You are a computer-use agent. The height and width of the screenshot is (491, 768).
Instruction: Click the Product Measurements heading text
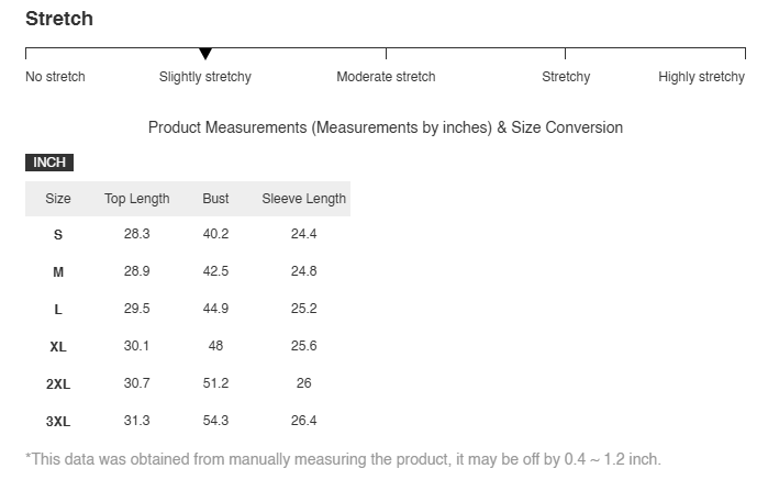[x=385, y=128]
